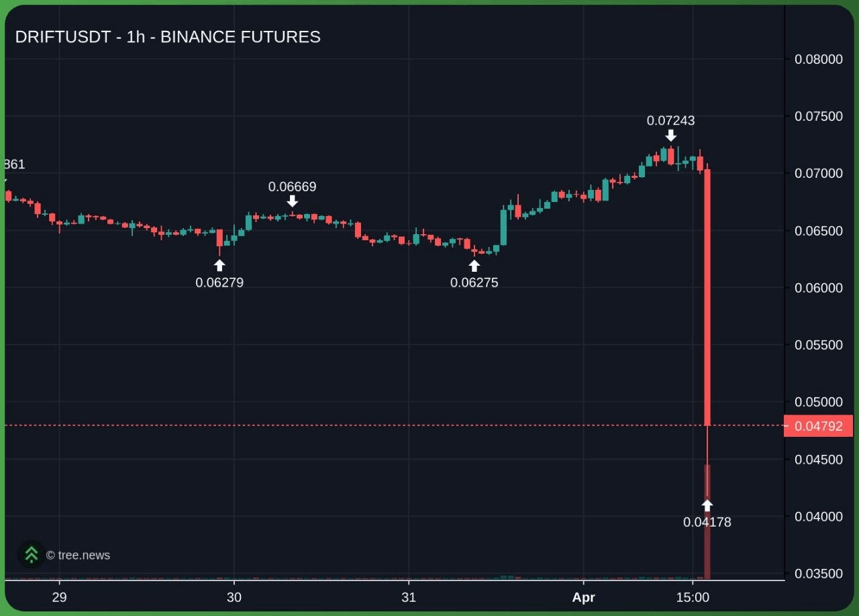Click the 0.07243 high price label

670,121
